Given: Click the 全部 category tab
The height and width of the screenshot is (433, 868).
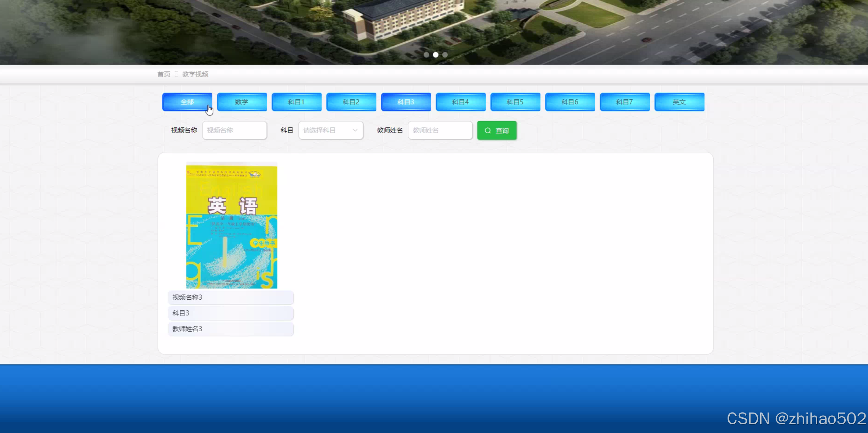Looking at the screenshot, I should point(187,102).
